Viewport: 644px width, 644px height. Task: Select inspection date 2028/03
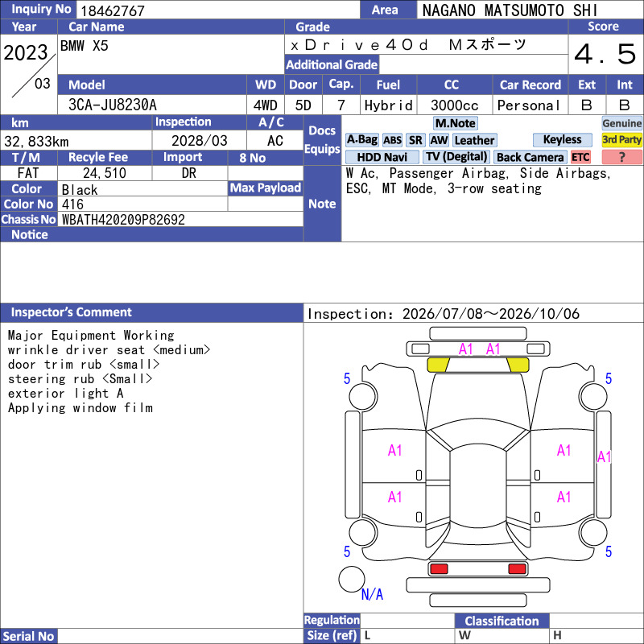pyautogui.click(x=199, y=141)
